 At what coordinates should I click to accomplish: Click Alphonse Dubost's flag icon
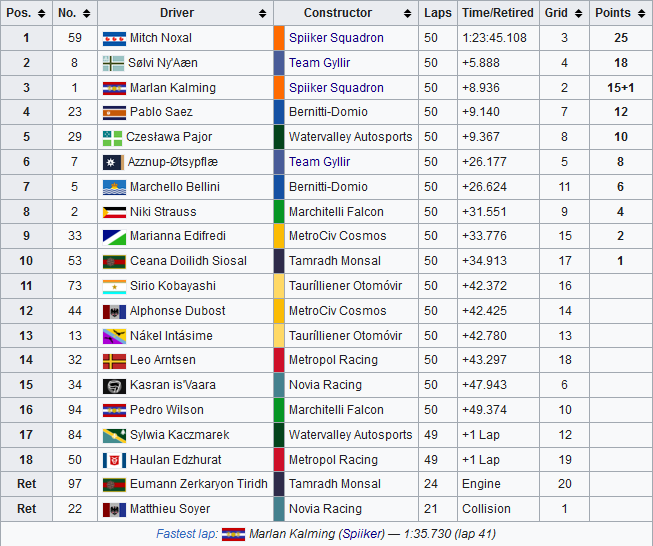tap(114, 312)
